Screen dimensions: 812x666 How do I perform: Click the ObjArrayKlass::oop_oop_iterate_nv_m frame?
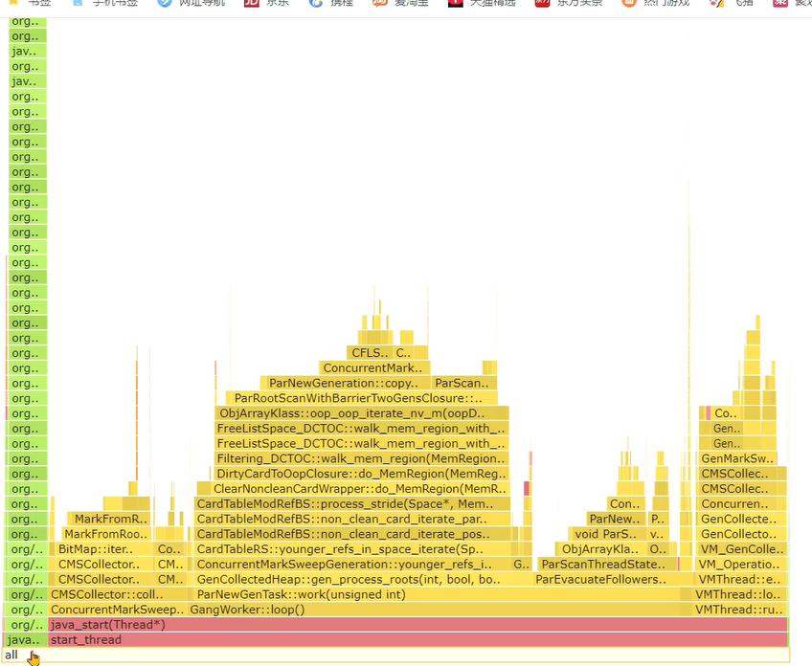pos(362,413)
